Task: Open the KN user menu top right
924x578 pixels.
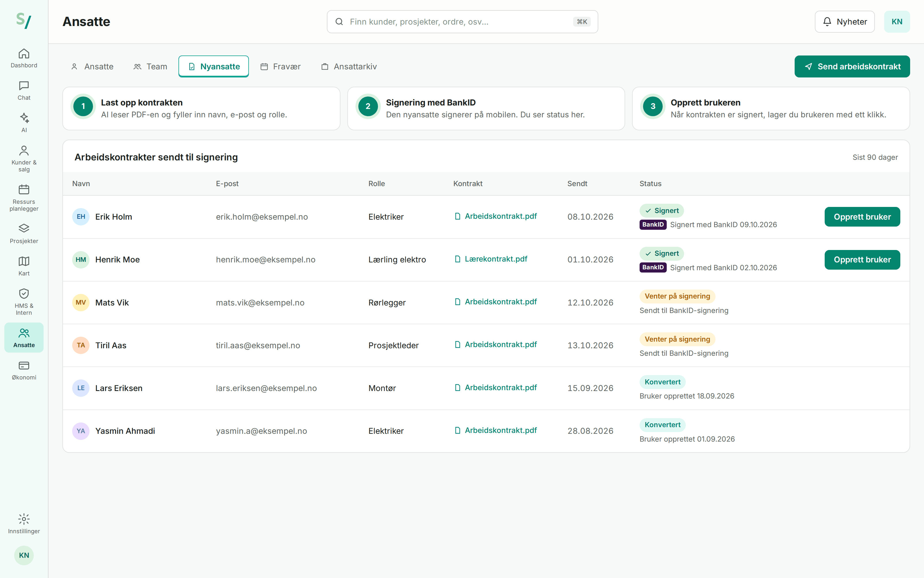Action: coord(897,22)
